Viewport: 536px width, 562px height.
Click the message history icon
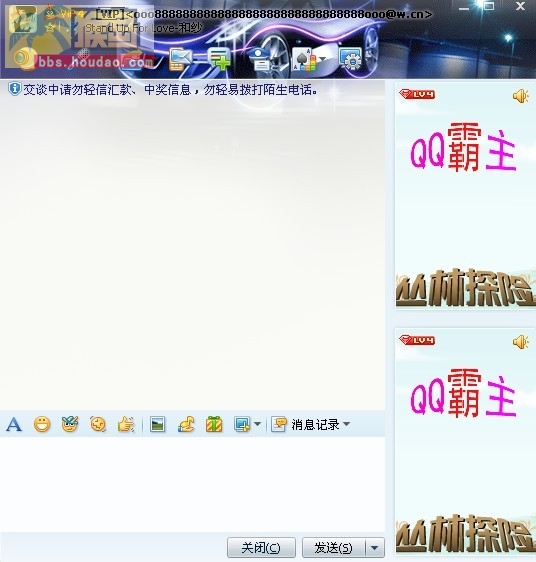coord(279,424)
